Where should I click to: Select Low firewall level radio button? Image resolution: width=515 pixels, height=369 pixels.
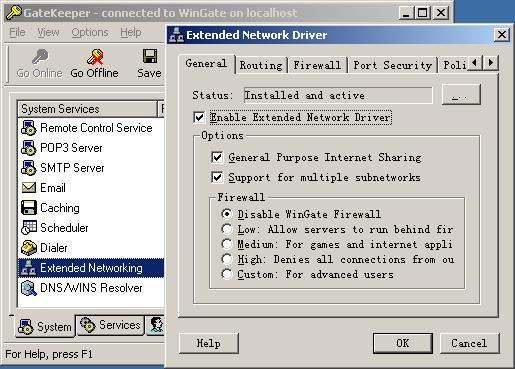coord(227,229)
